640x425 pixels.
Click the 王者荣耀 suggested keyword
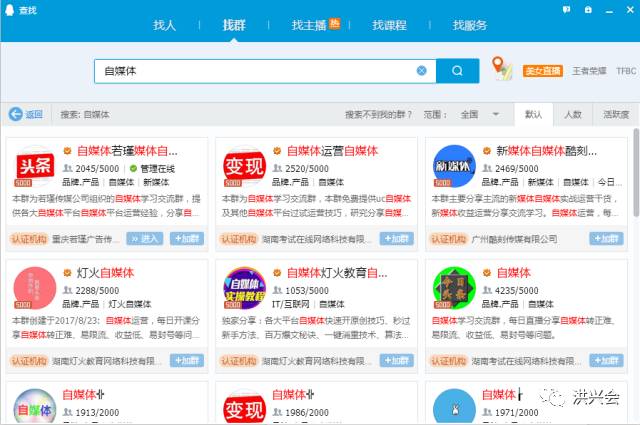[589, 71]
